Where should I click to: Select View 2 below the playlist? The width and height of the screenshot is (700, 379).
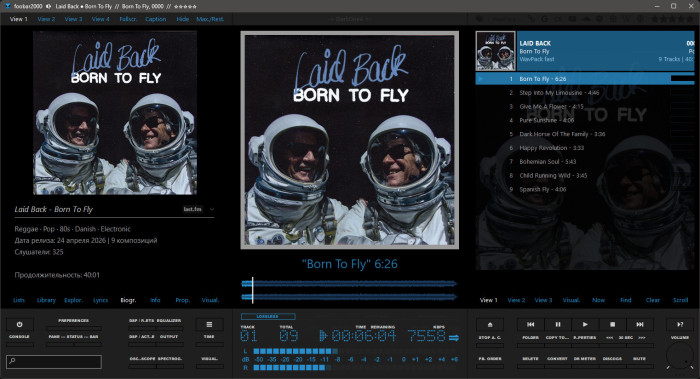516,300
